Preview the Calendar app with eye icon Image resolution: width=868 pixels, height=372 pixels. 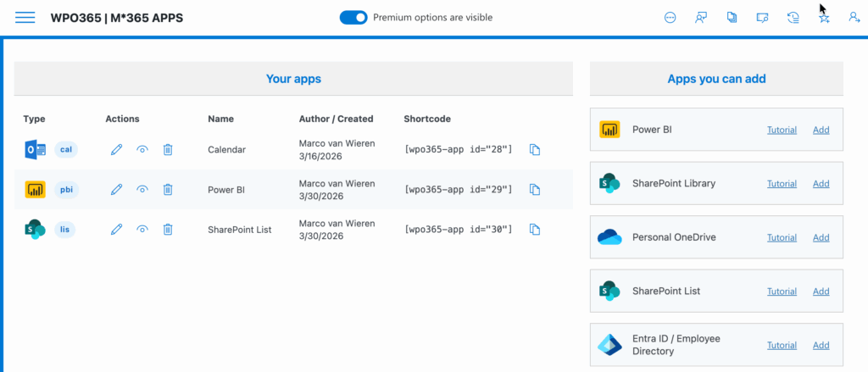[142, 149]
